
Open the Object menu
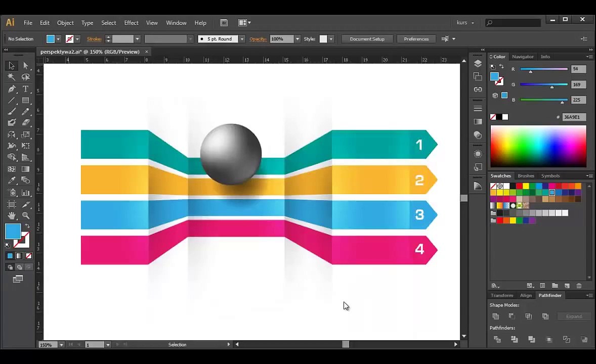[x=65, y=23]
